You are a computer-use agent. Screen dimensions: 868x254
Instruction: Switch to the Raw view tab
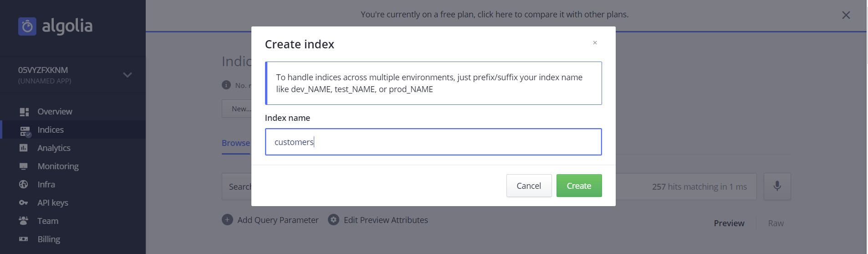(776, 223)
